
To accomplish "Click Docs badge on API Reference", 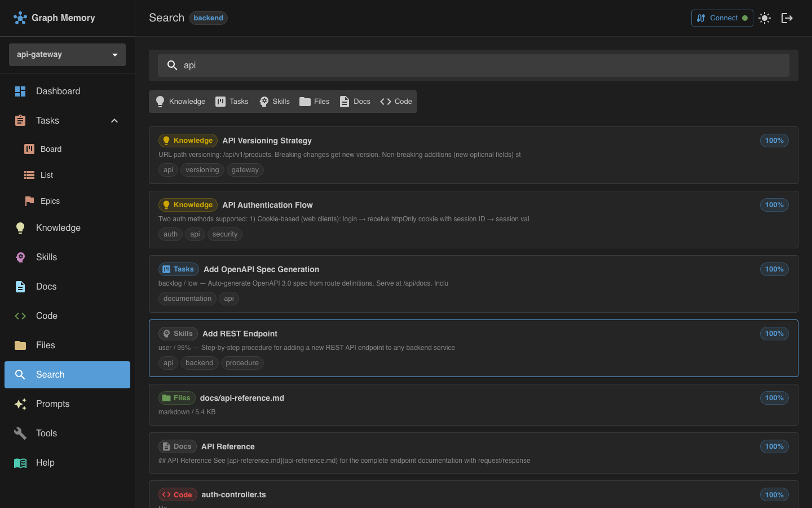I will tap(178, 446).
